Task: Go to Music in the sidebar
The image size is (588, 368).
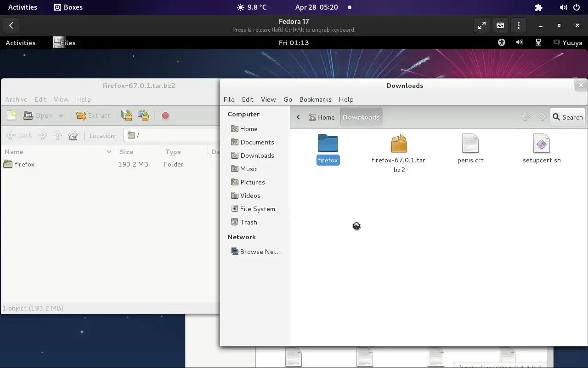Action: pyautogui.click(x=255, y=169)
